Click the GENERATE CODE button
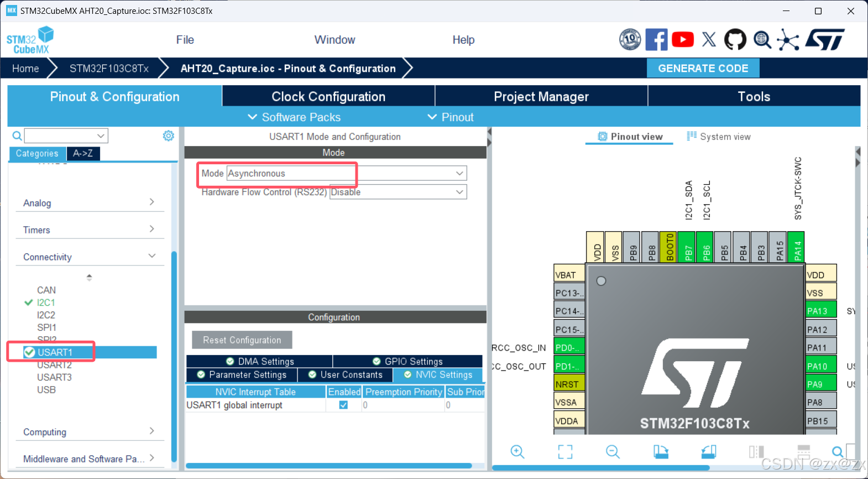This screenshot has width=868, height=479. pos(703,69)
